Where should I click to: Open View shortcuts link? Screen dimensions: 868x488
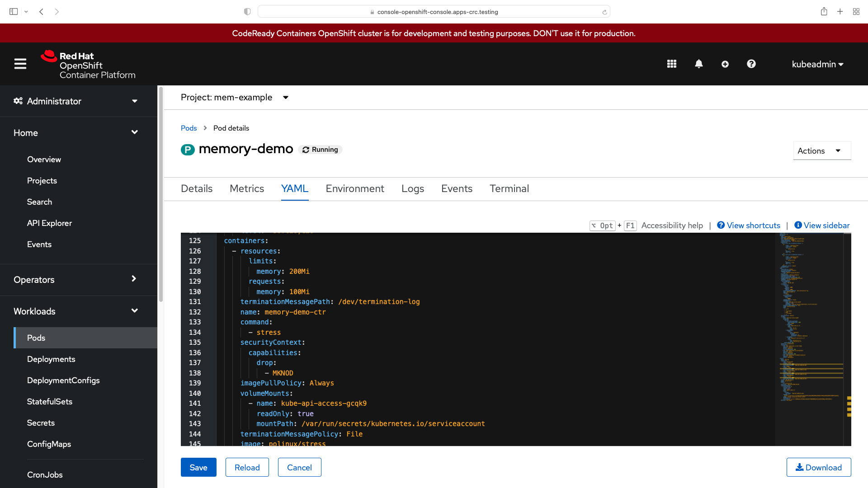point(749,225)
